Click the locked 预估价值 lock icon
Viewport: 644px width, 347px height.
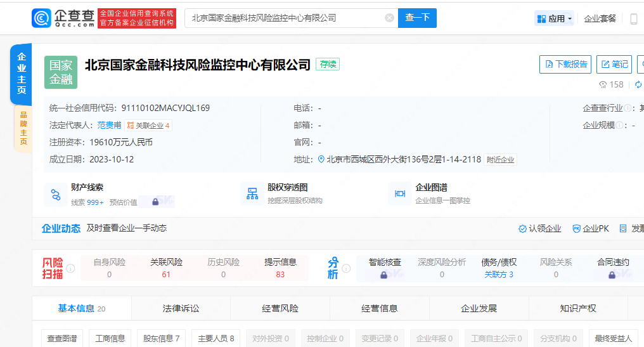[155, 202]
